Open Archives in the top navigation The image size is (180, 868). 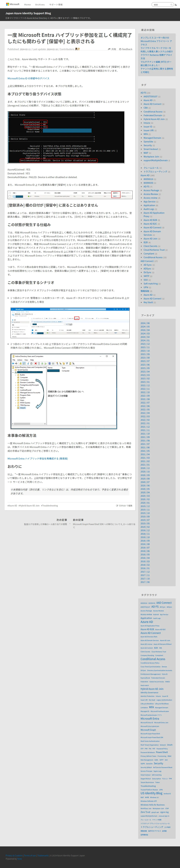click(x=40, y=5)
